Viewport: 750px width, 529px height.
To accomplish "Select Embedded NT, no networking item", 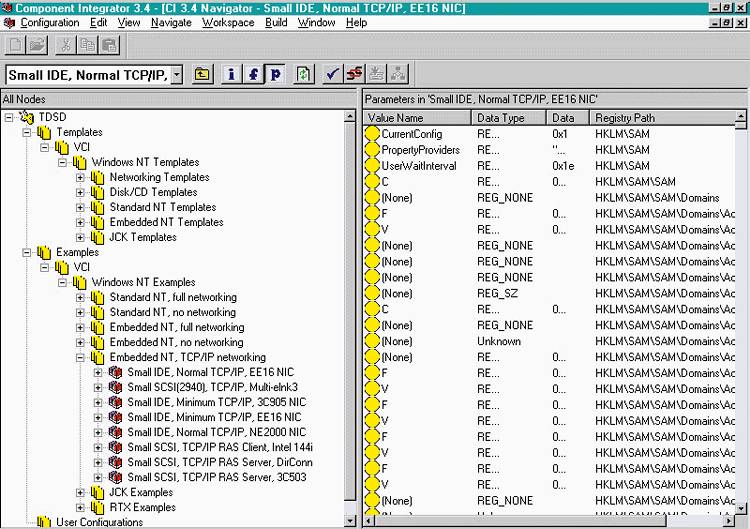I will 176,342.
